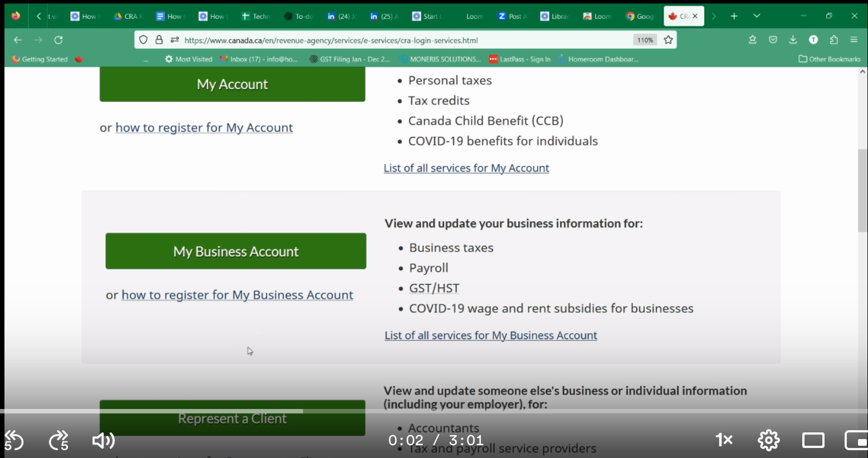Click the Represent a Client button

coord(232,418)
